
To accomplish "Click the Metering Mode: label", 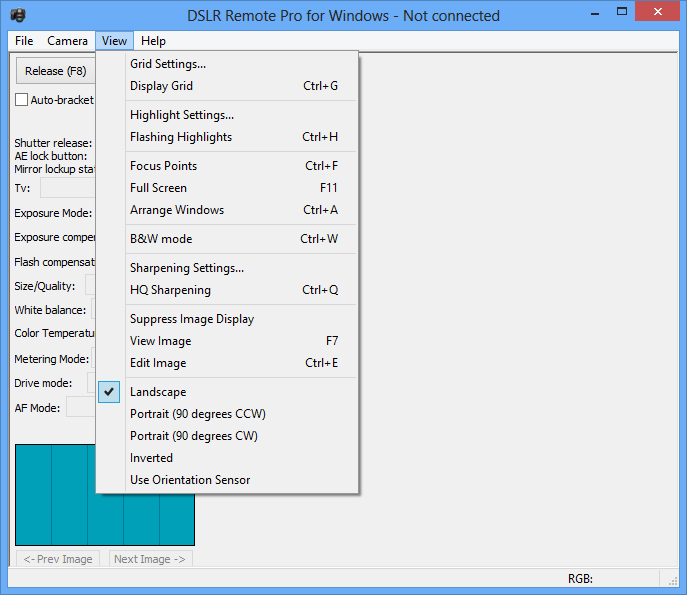I will [x=52, y=359].
